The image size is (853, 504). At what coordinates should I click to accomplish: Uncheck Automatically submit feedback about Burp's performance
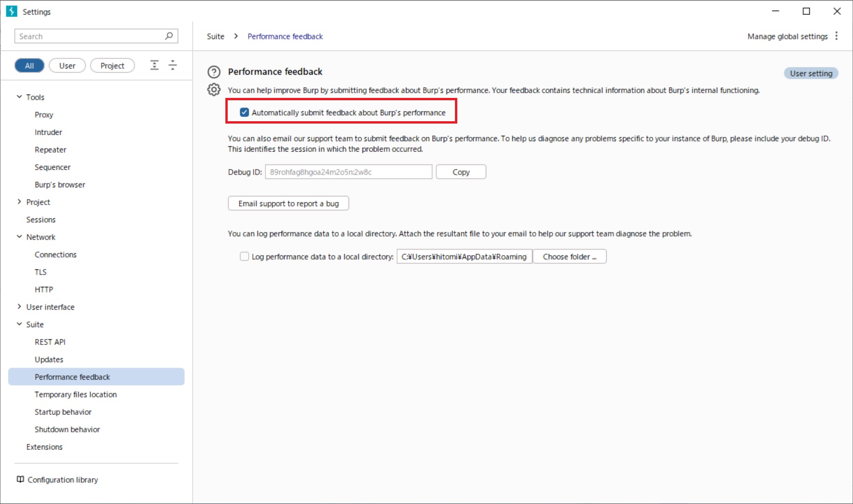[x=244, y=112]
